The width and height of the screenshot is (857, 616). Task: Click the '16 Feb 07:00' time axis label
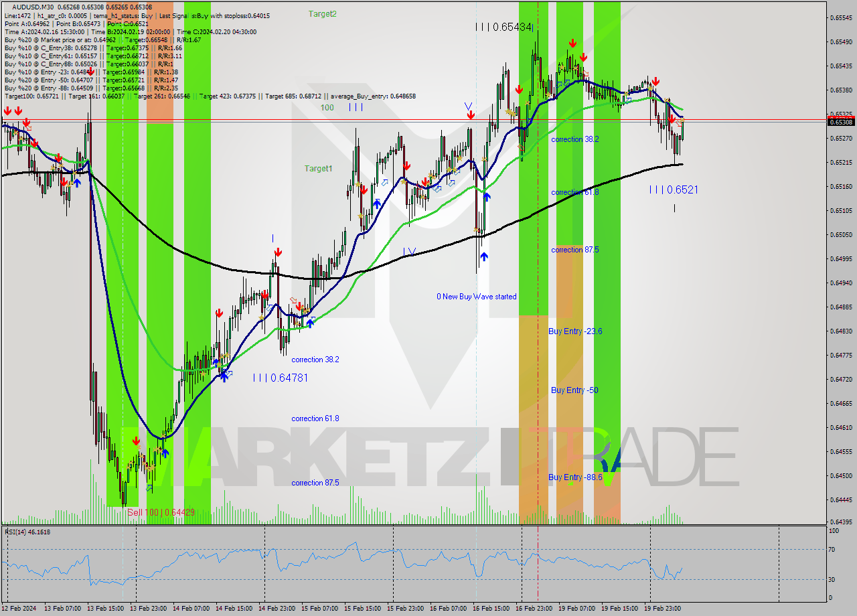click(x=447, y=609)
